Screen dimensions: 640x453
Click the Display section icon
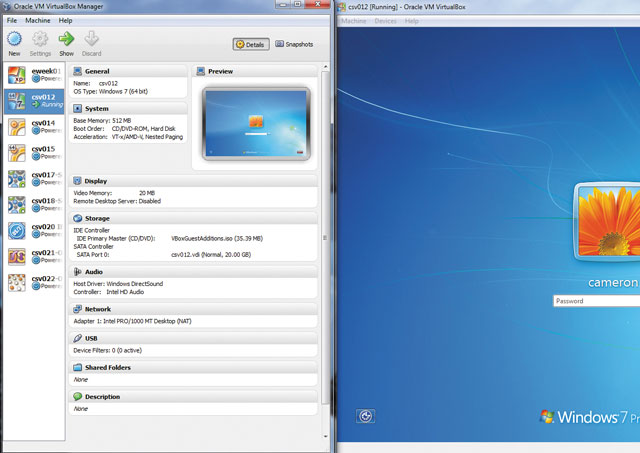(x=78, y=181)
